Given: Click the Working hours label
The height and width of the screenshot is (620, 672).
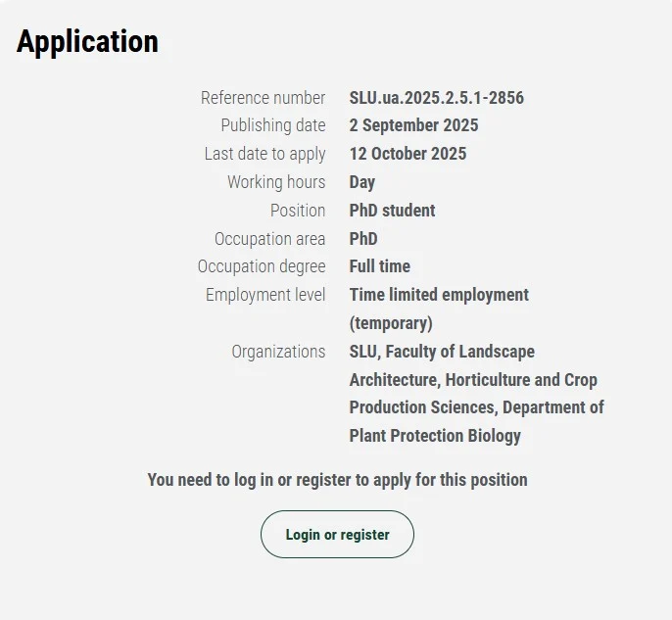Looking at the screenshot, I should 276,182.
